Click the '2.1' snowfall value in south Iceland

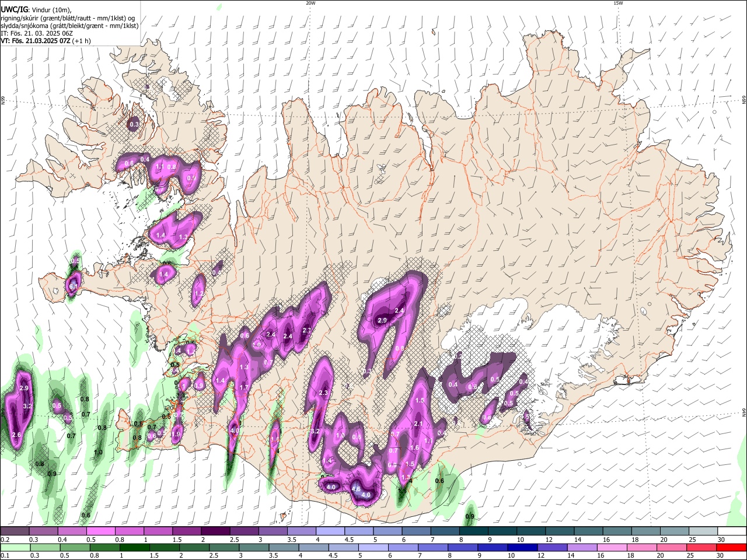418,423
